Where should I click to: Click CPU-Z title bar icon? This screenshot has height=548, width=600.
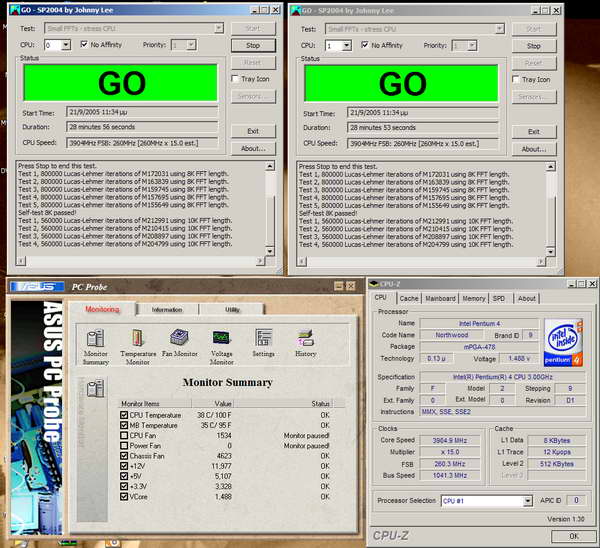[374, 284]
